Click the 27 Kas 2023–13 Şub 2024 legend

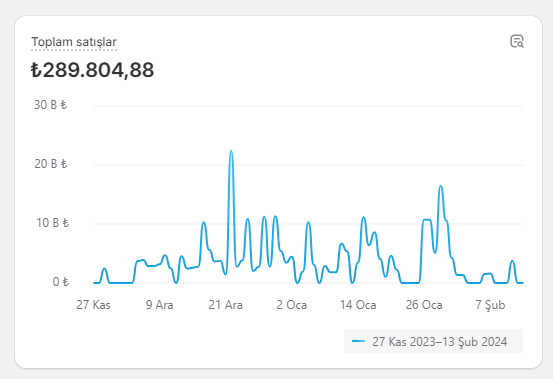point(433,341)
